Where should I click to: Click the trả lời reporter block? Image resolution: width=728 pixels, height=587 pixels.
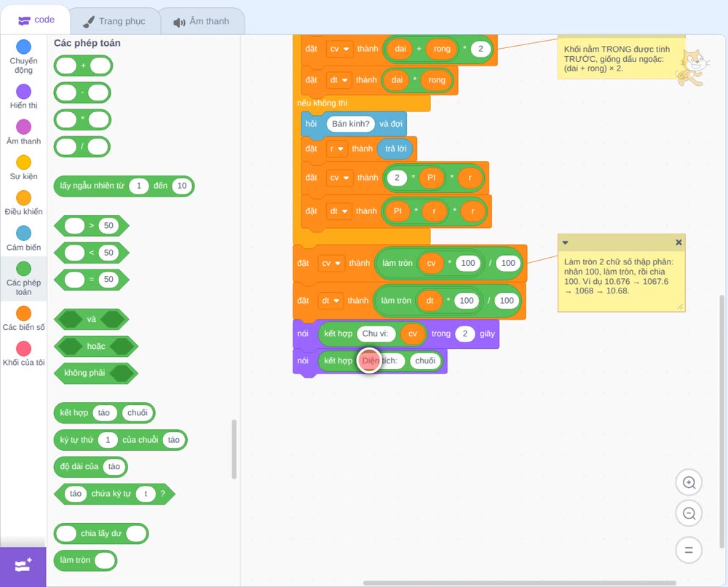click(395, 149)
